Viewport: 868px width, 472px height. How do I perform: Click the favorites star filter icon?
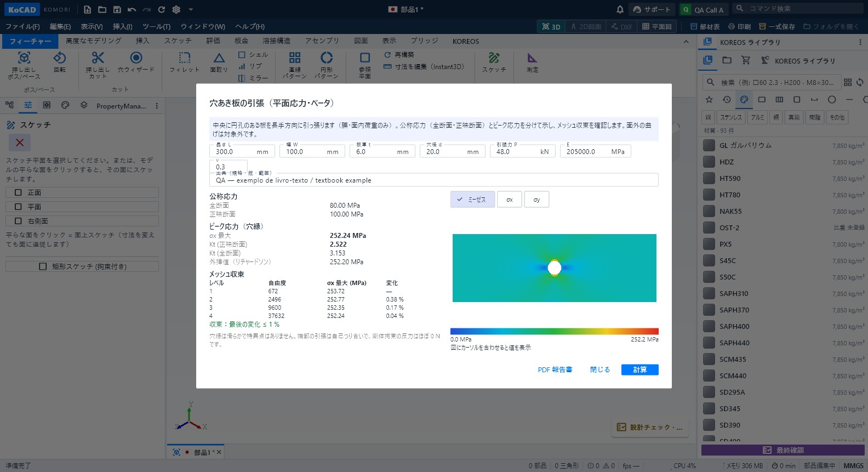pos(709,99)
